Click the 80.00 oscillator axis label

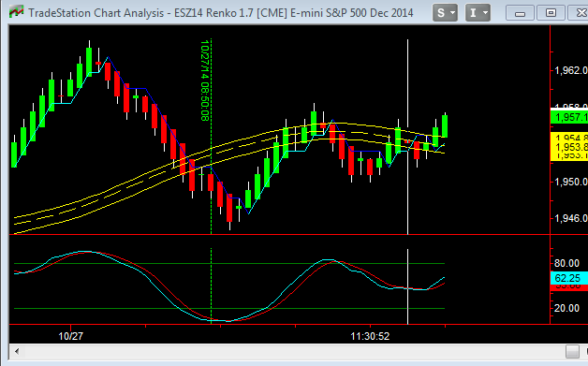pos(567,263)
